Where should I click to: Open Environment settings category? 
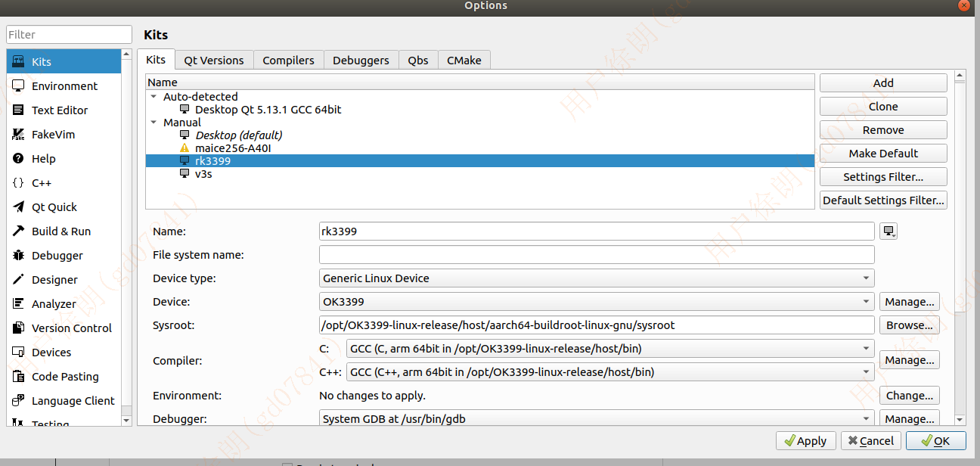pos(64,86)
